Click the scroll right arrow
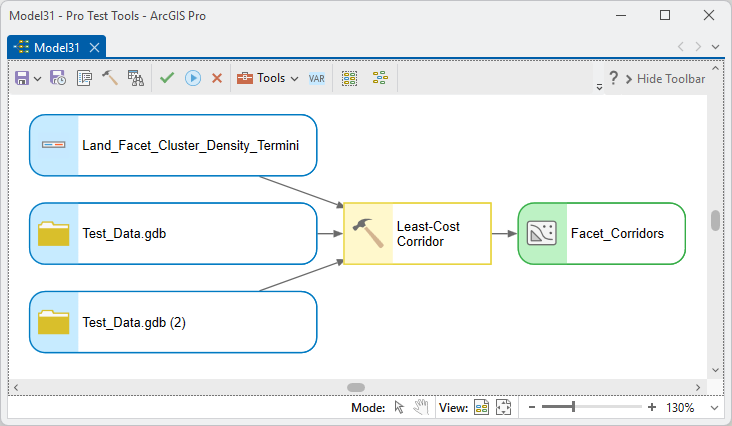Image resolution: width=732 pixels, height=426 pixels. coord(698,387)
